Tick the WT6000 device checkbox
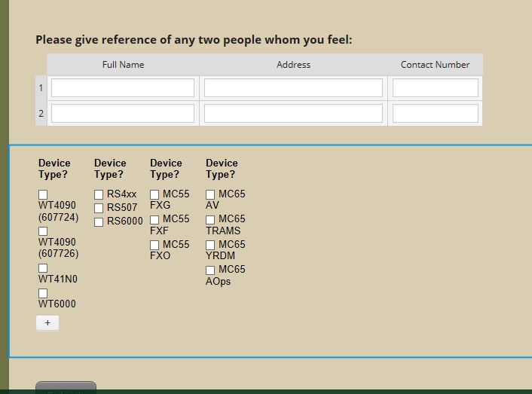The image size is (532, 394). (43, 293)
